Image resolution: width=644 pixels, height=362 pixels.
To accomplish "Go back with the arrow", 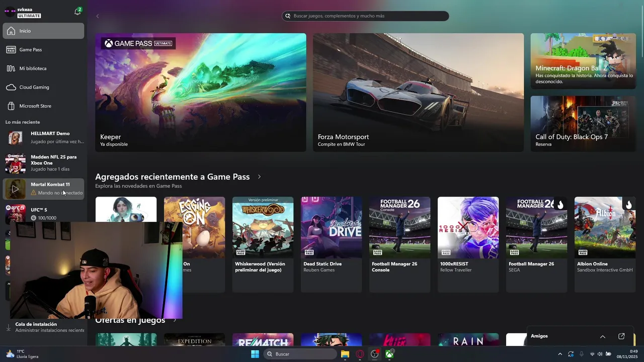I will 98,16.
